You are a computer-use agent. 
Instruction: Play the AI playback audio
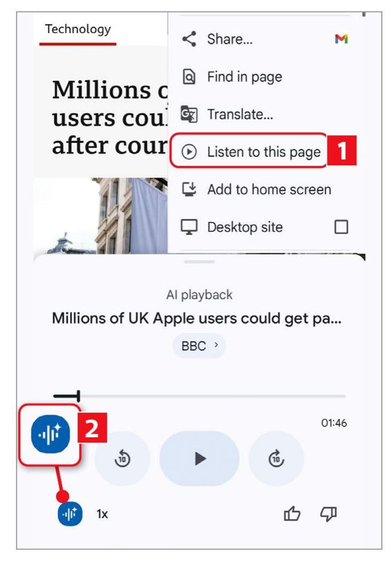click(200, 459)
